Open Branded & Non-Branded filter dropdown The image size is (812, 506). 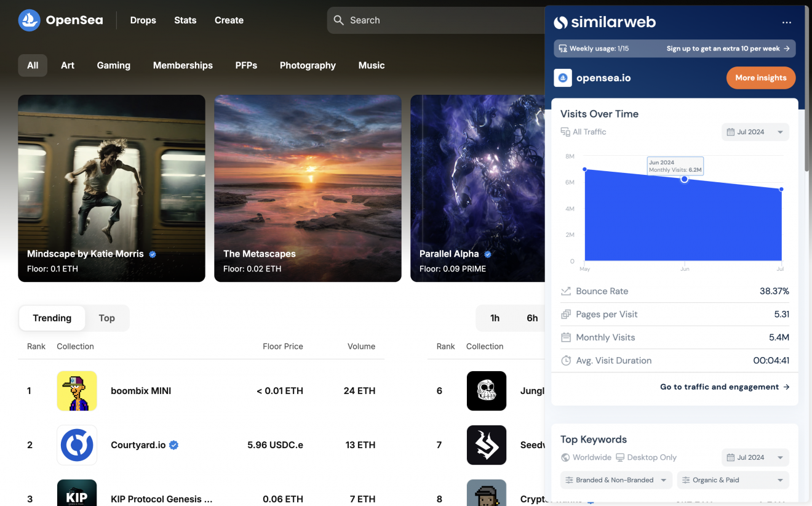(x=616, y=480)
